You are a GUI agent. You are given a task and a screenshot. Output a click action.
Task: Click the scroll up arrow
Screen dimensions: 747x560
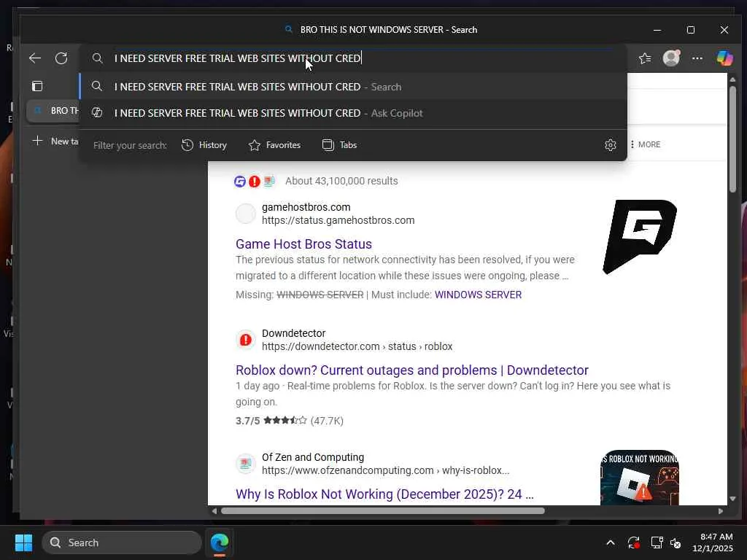click(x=732, y=79)
